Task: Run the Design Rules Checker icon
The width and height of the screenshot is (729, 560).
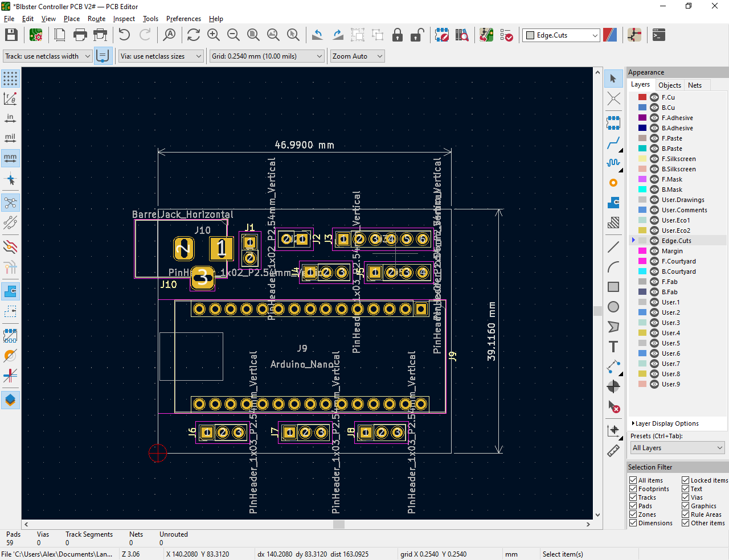Action: point(506,35)
